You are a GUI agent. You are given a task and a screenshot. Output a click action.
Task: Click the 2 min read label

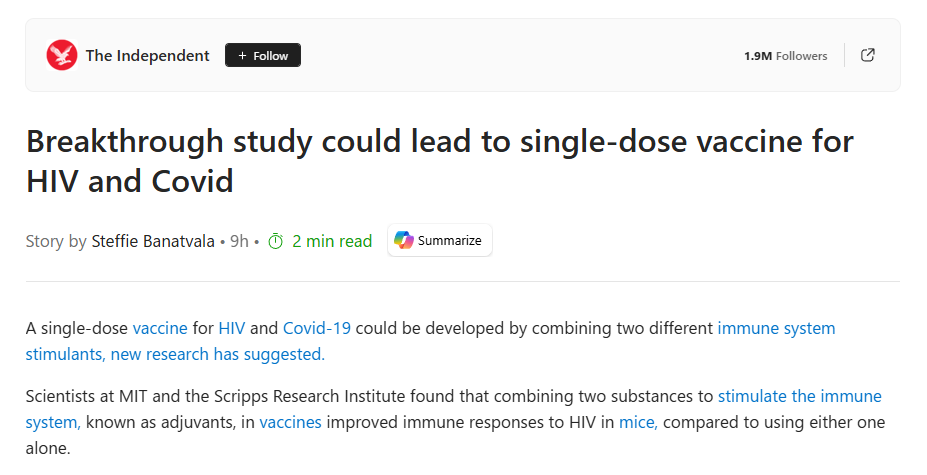[x=332, y=241]
